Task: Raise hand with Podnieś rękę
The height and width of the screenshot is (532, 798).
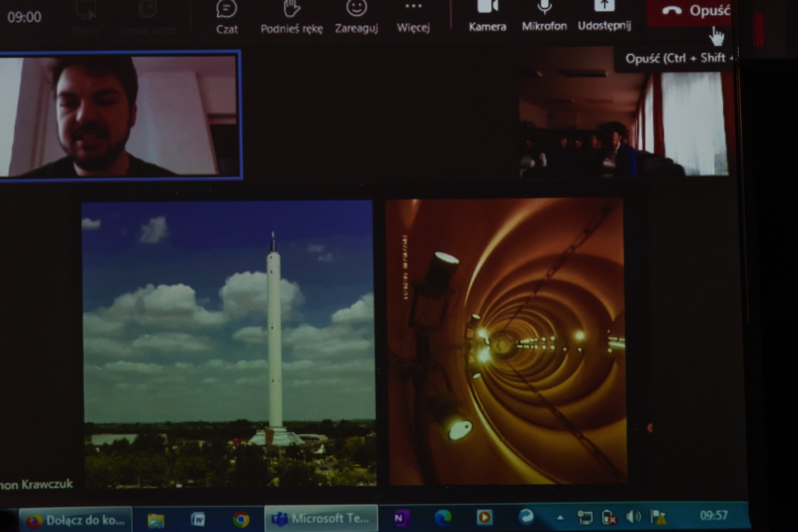Action: (x=291, y=16)
